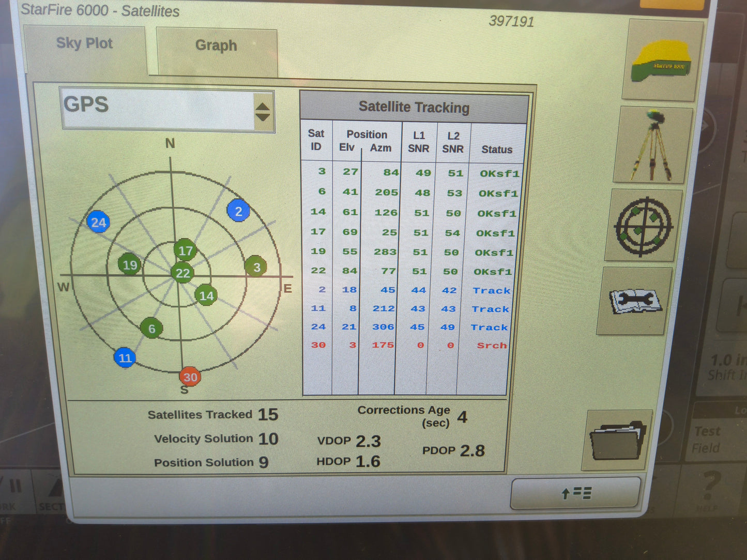747x560 pixels.
Task: Select satellite 2 on sky plot
Action: pyautogui.click(x=238, y=211)
